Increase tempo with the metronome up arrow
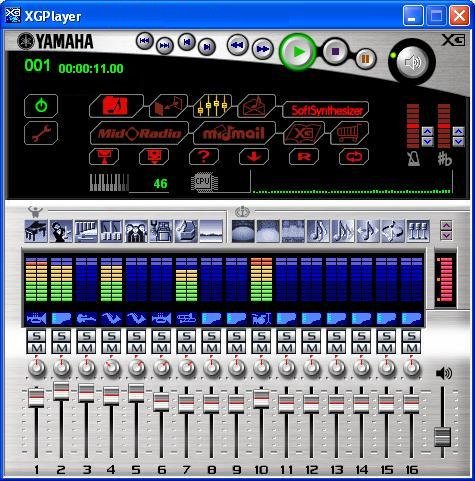 coord(427,131)
